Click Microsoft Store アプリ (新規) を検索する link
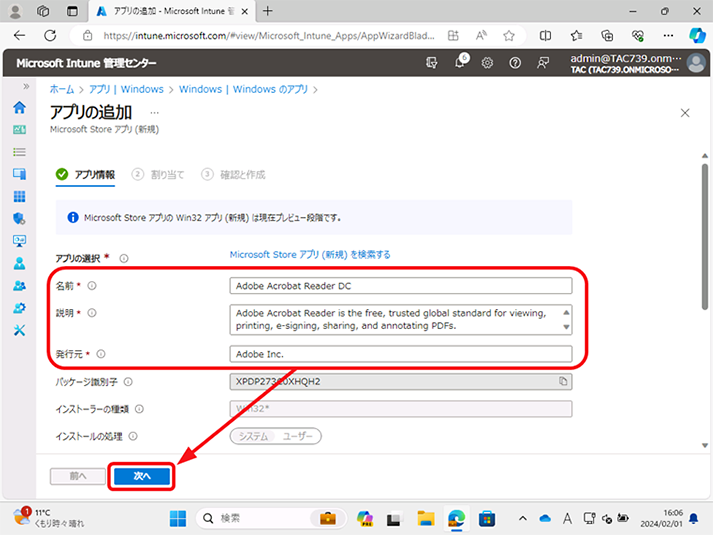713x535 pixels. (310, 255)
